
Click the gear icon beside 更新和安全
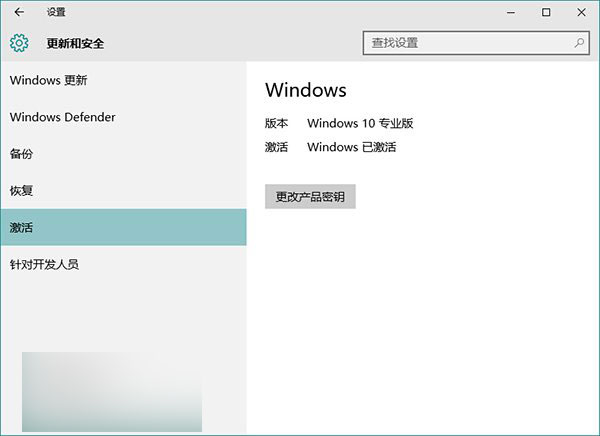coord(19,43)
